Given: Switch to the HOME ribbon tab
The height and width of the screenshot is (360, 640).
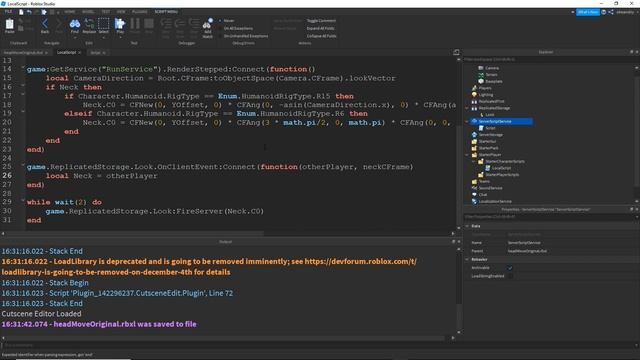Looking at the screenshot, I should point(70,12).
